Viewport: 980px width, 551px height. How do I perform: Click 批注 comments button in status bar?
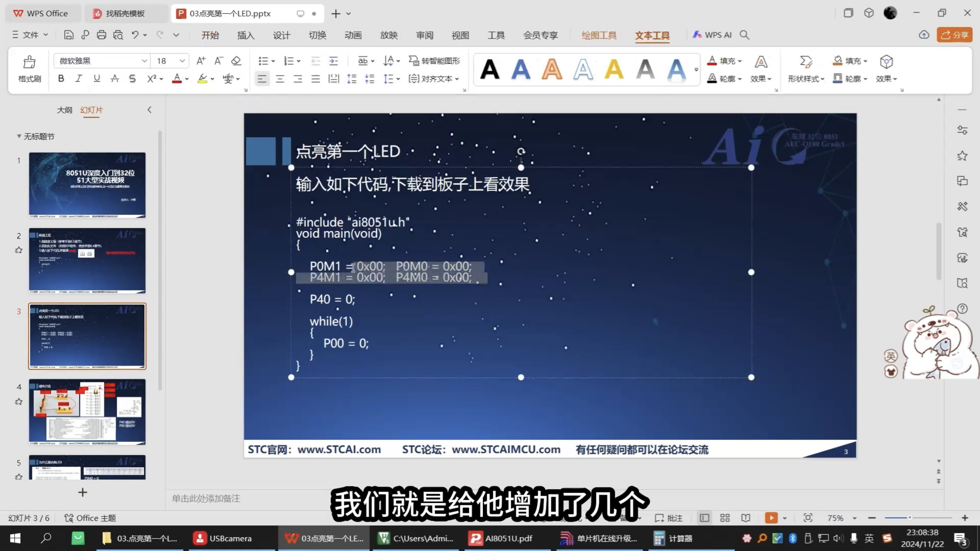click(x=669, y=518)
